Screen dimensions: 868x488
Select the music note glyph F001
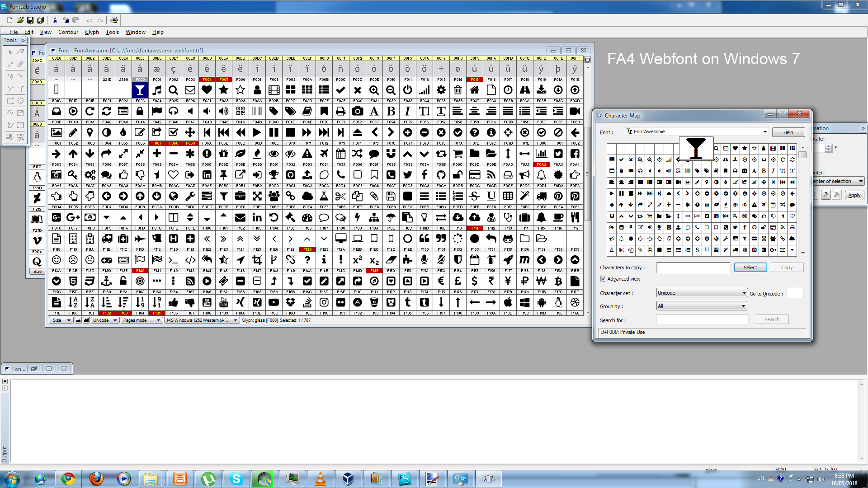pyautogui.click(x=157, y=90)
